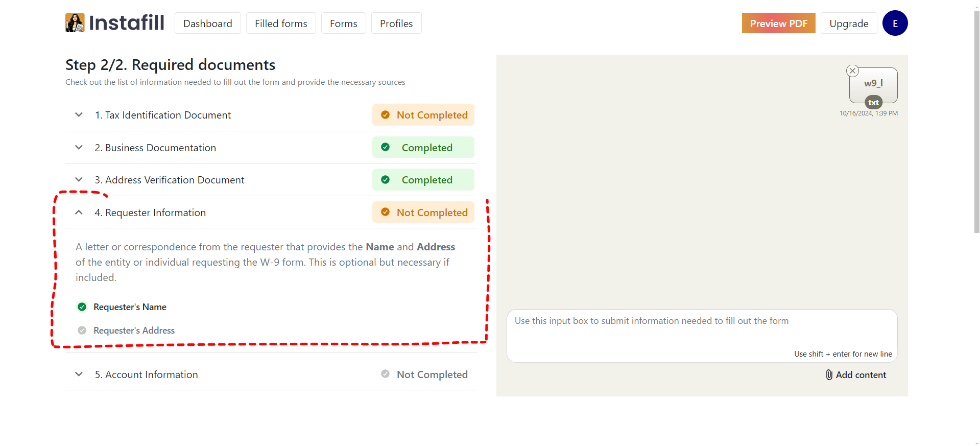Click the Instafill logo icon
This screenshot has width=980, height=446.
tap(75, 23)
